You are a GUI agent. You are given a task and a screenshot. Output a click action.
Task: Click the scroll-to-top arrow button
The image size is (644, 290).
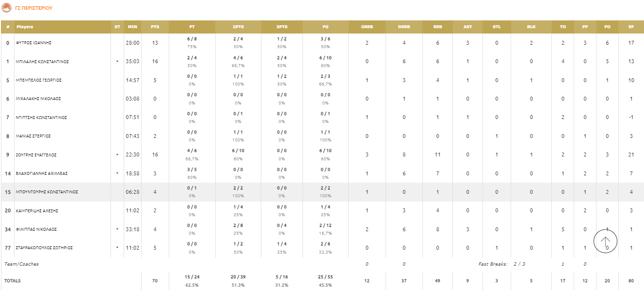click(x=605, y=241)
